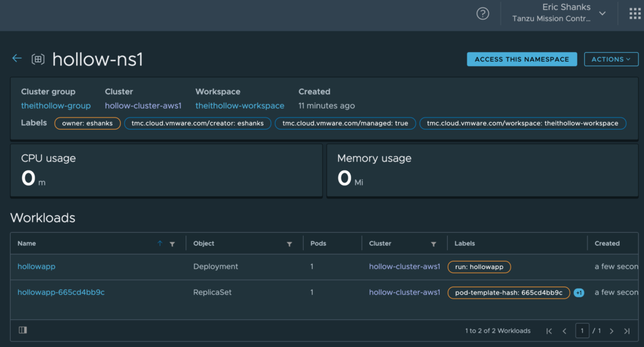This screenshot has width=644, height=347.
Task: Expand the +1 hidden labels badge
Action: [579, 293]
